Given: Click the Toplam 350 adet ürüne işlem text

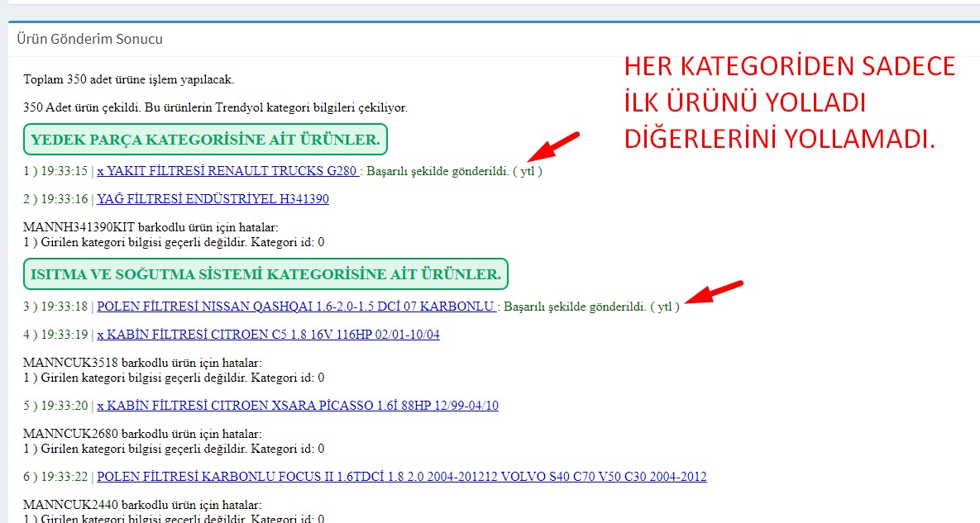Looking at the screenshot, I should click(128, 80).
